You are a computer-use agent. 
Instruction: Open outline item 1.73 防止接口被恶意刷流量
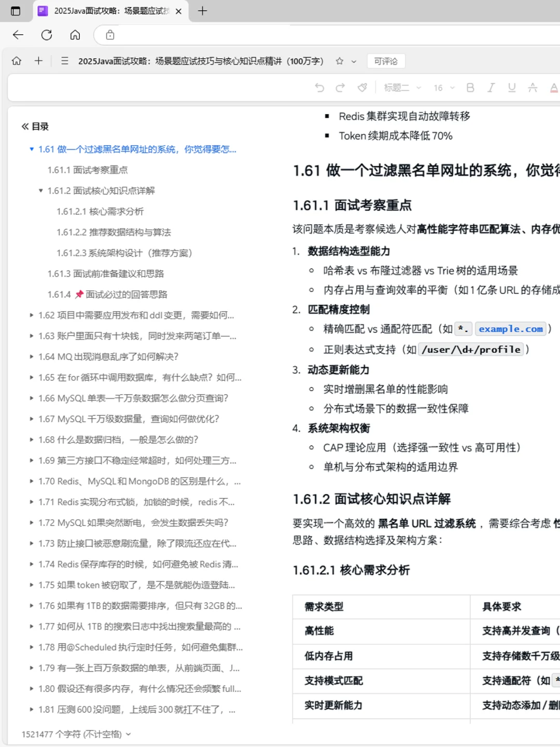coord(137,544)
